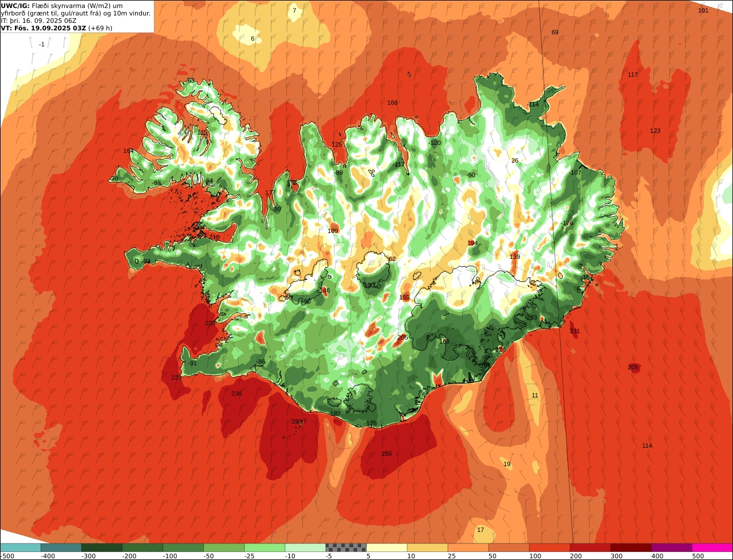Pick the medium green legend swatch between -100 and -50
The width and height of the screenshot is (733, 560).
click(183, 547)
